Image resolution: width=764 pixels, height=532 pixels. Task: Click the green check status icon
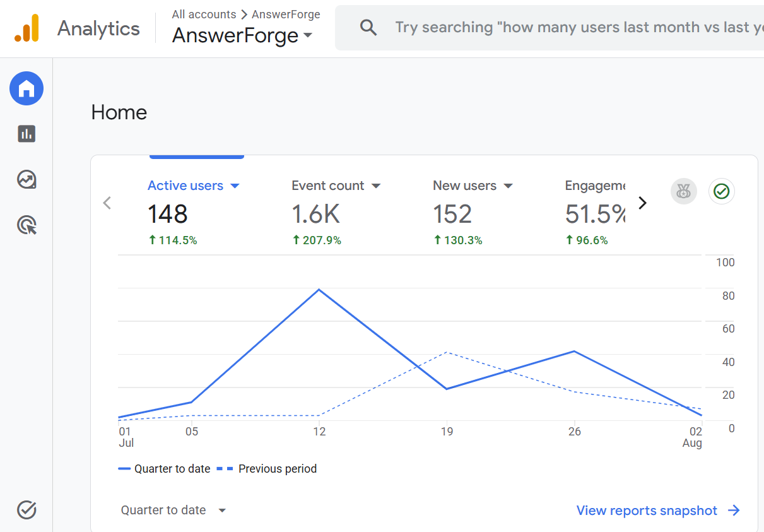click(722, 191)
